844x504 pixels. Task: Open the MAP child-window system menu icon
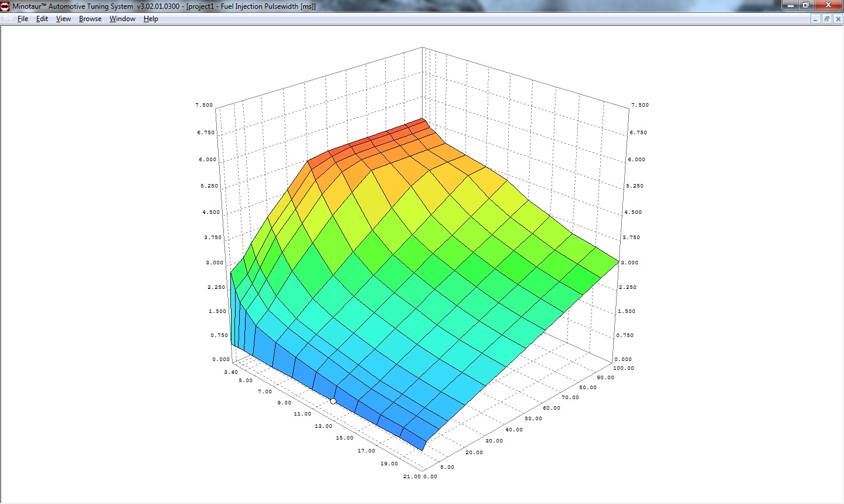point(8,19)
